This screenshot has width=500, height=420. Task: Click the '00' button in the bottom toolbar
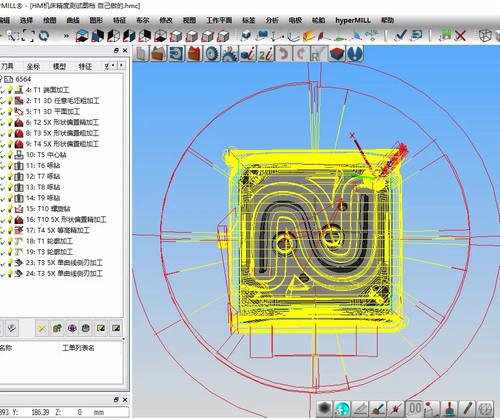[414, 409]
